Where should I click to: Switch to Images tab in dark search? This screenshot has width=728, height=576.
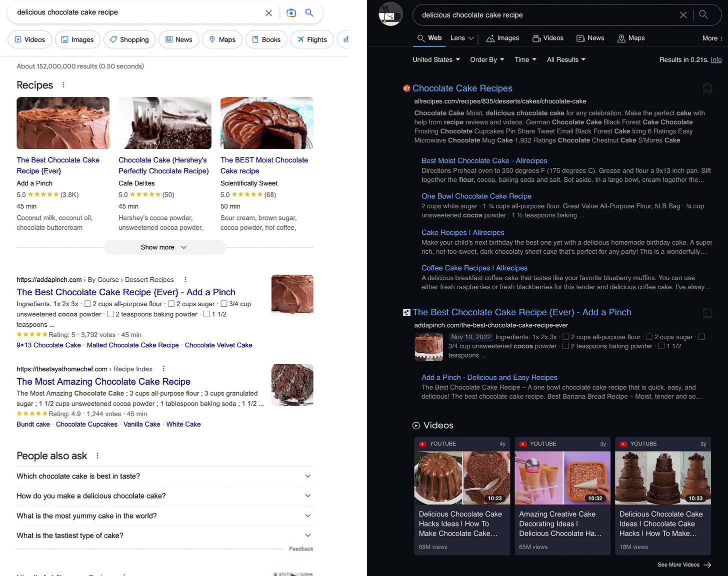tap(502, 38)
